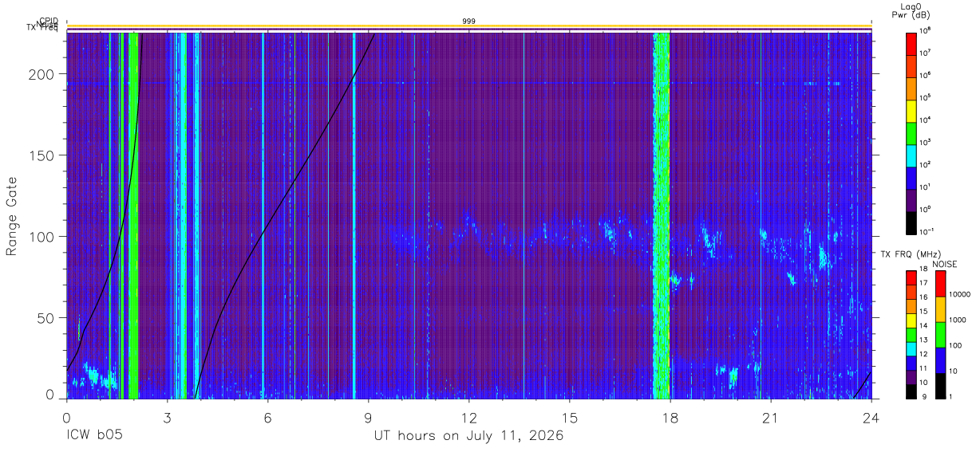Viewport: 980px width, 452px height.
Task: Click the black curve crossing gate 100 near 6 UT
Action: [266, 232]
